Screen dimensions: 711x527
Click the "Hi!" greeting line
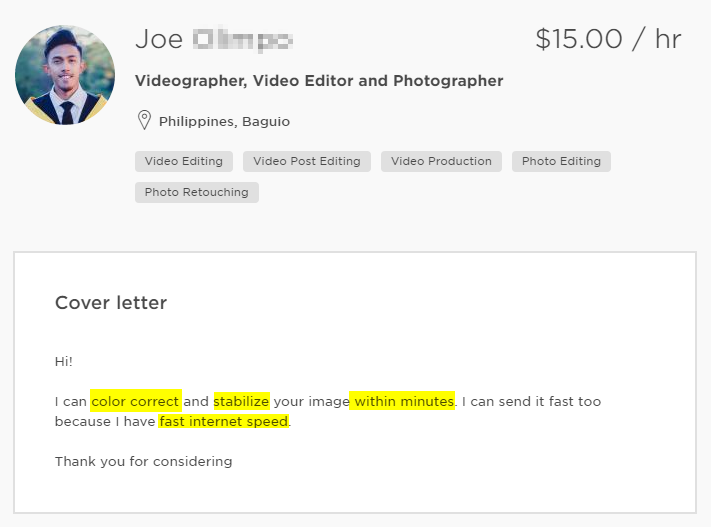coord(64,361)
